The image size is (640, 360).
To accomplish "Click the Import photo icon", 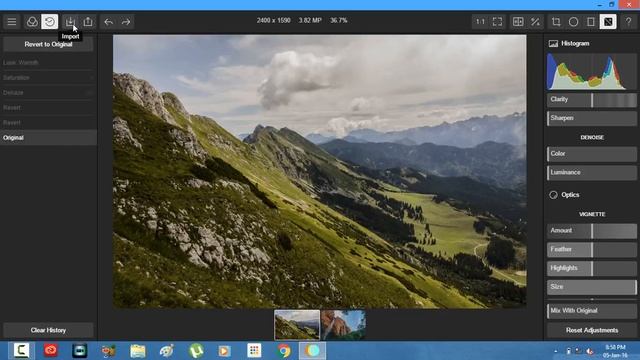I will (70, 22).
